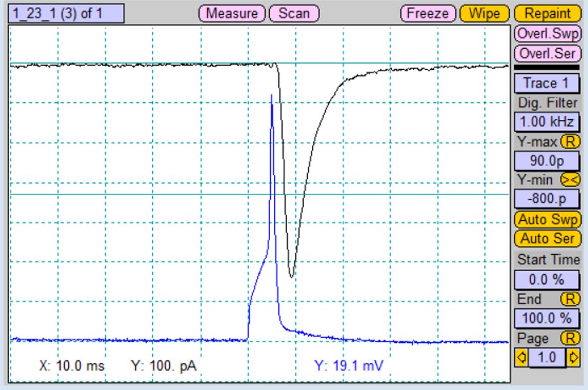Click the X: 10.0 ms scale label
Image resolution: width=588 pixels, height=390 pixels.
tap(72, 366)
